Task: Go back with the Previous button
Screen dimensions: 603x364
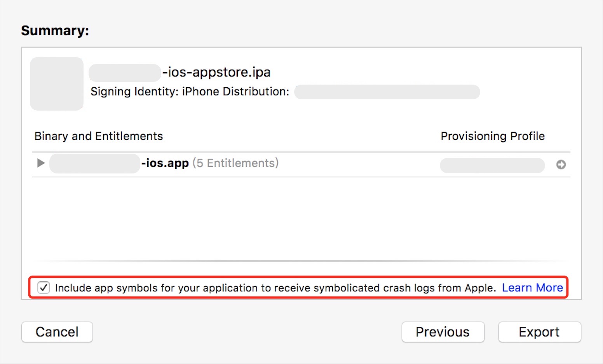Action: 443,332
